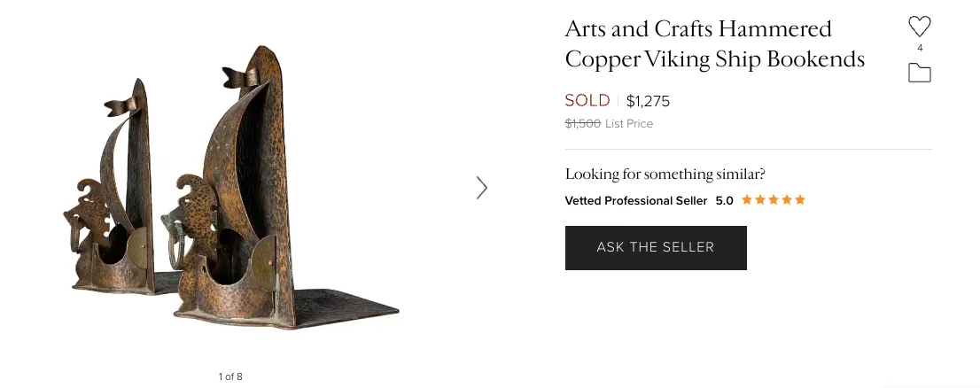Click the third orange rating star

tap(774, 200)
